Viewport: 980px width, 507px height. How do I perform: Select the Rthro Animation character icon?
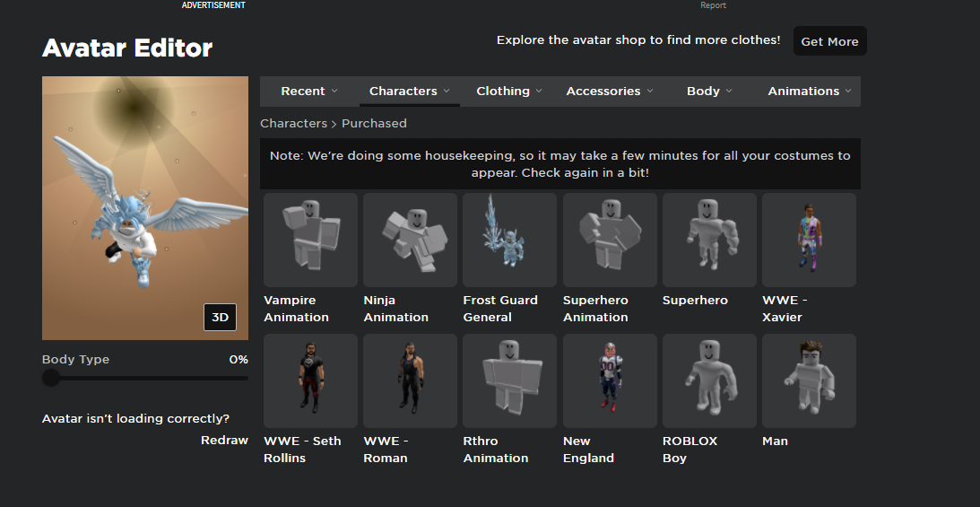point(509,380)
